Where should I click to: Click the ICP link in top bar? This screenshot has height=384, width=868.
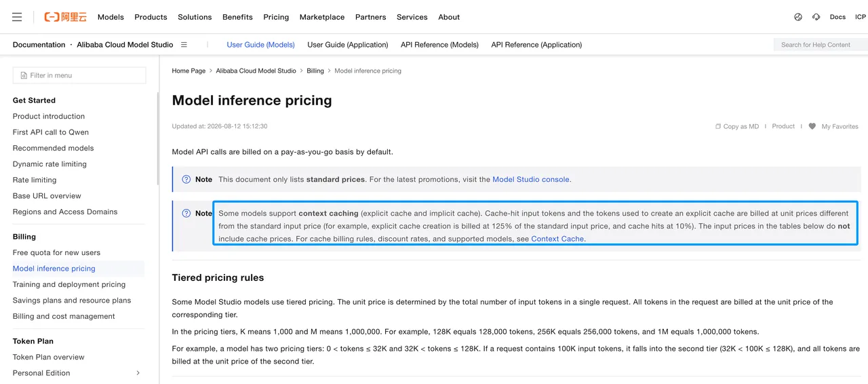tap(861, 17)
